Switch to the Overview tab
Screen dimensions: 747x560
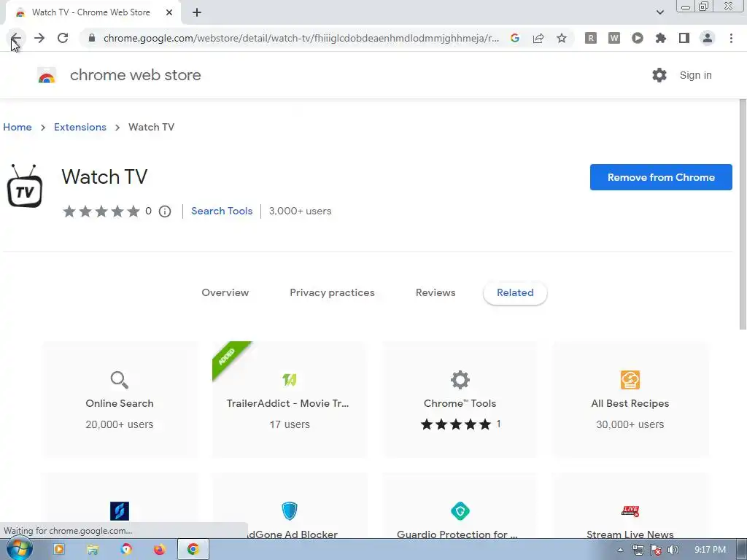pos(225,293)
